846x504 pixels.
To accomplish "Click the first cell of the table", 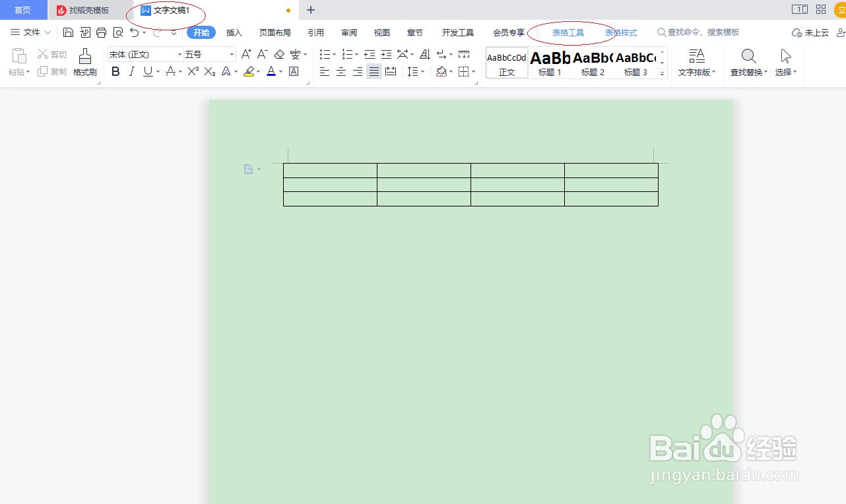I will 330,170.
